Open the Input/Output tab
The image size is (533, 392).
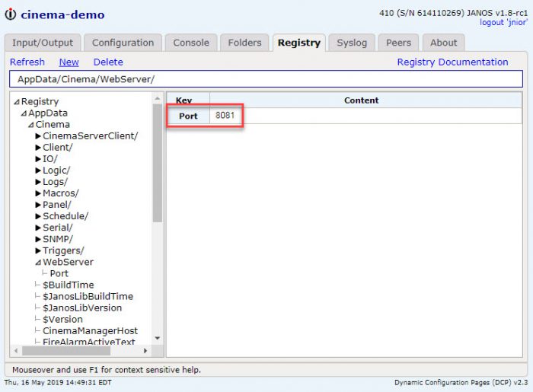(x=43, y=43)
